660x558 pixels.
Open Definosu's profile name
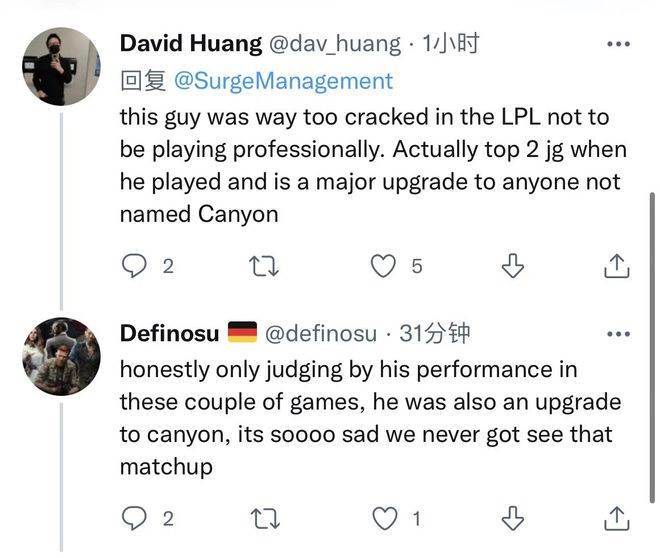pyautogui.click(x=169, y=333)
